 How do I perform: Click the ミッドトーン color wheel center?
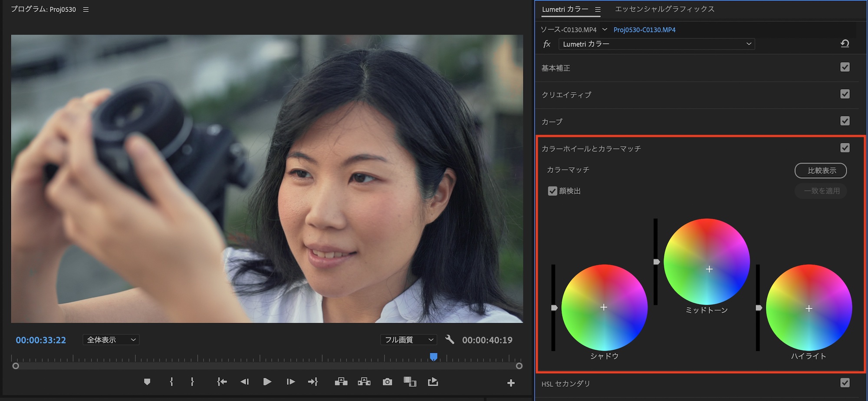point(709,269)
